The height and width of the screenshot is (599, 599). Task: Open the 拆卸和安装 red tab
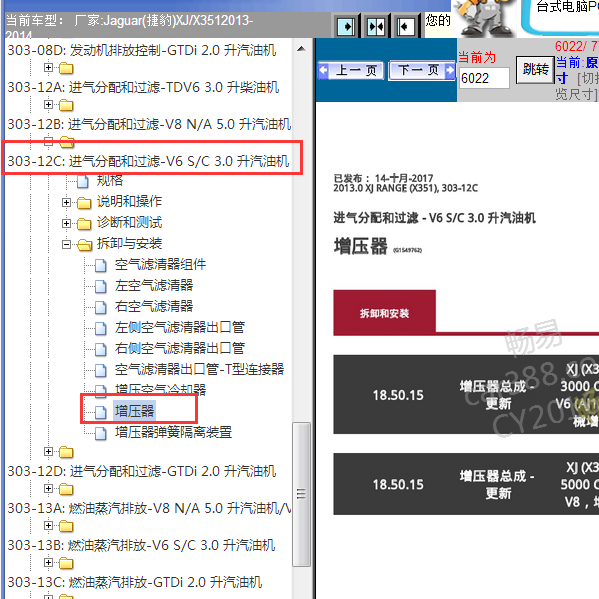(384, 313)
